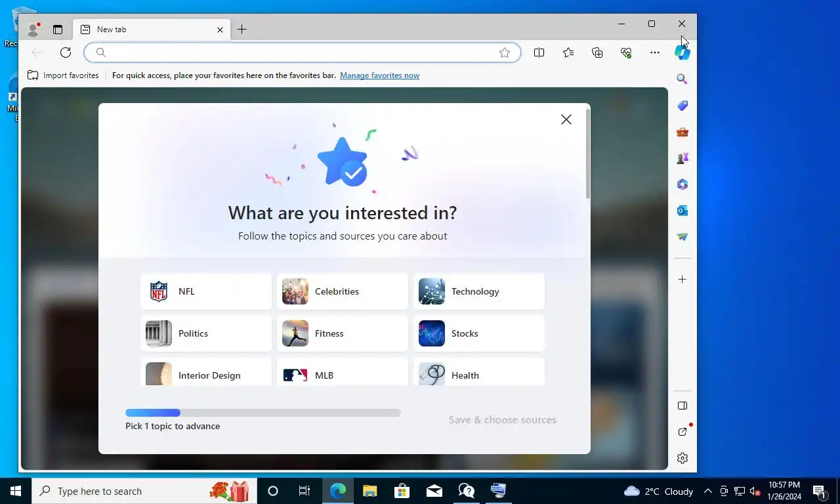
Task: Toggle the sidebar visibility icon
Action: pos(682,406)
